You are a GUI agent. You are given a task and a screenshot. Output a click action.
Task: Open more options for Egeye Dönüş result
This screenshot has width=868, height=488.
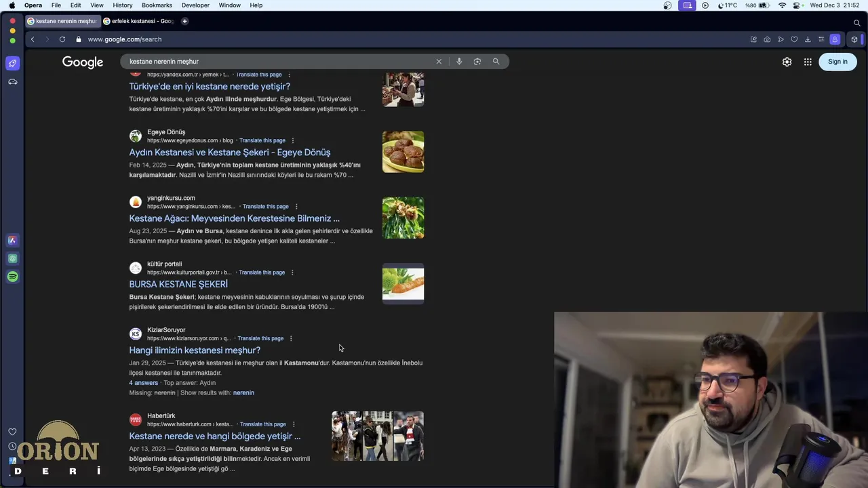tap(293, 140)
